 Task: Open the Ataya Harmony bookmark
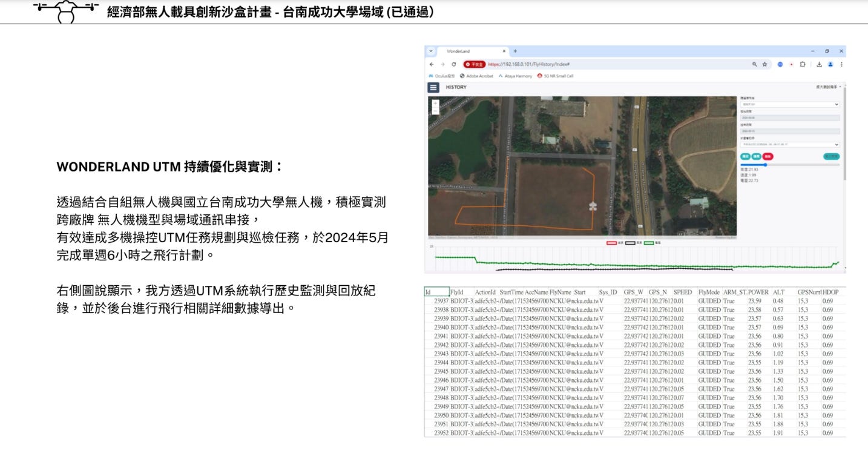(515, 76)
